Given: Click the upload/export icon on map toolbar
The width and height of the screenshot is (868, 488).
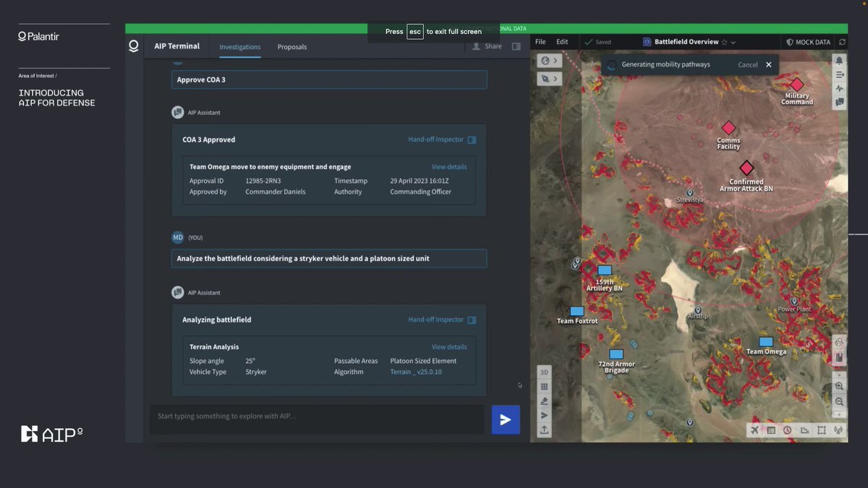Looking at the screenshot, I should click(x=545, y=429).
